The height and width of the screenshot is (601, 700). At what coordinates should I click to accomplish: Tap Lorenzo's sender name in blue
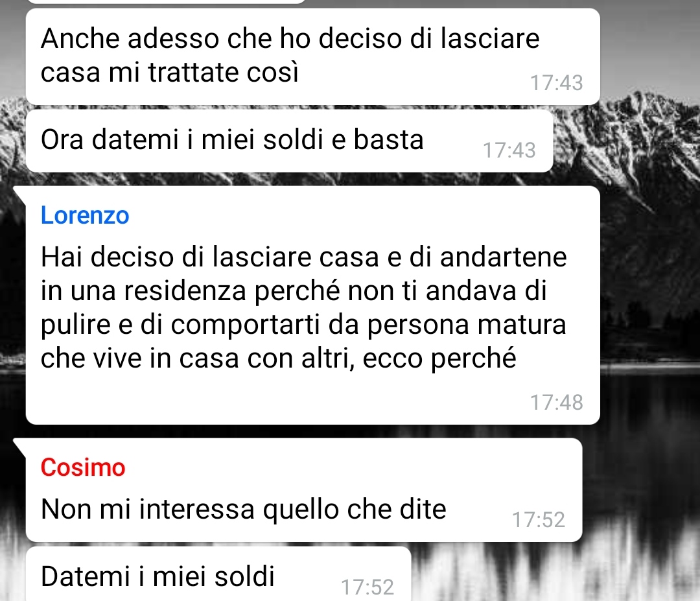(85, 215)
